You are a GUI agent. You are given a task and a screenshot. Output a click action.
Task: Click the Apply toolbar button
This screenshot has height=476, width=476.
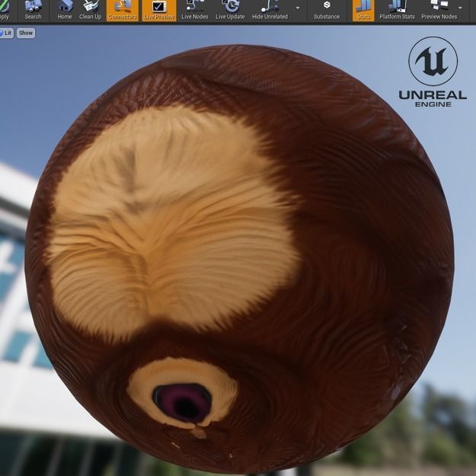5,11
